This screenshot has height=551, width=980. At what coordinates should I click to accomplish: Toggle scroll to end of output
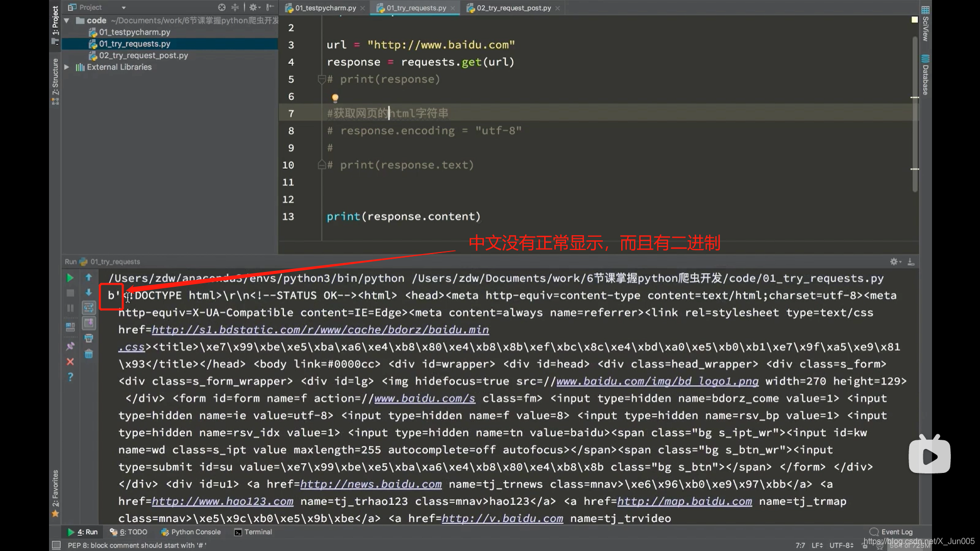point(88,323)
